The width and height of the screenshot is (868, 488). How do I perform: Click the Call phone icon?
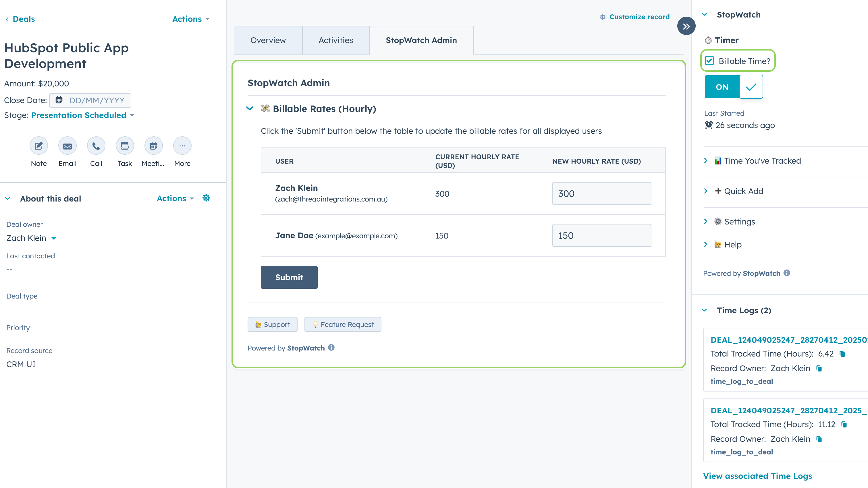(96, 146)
